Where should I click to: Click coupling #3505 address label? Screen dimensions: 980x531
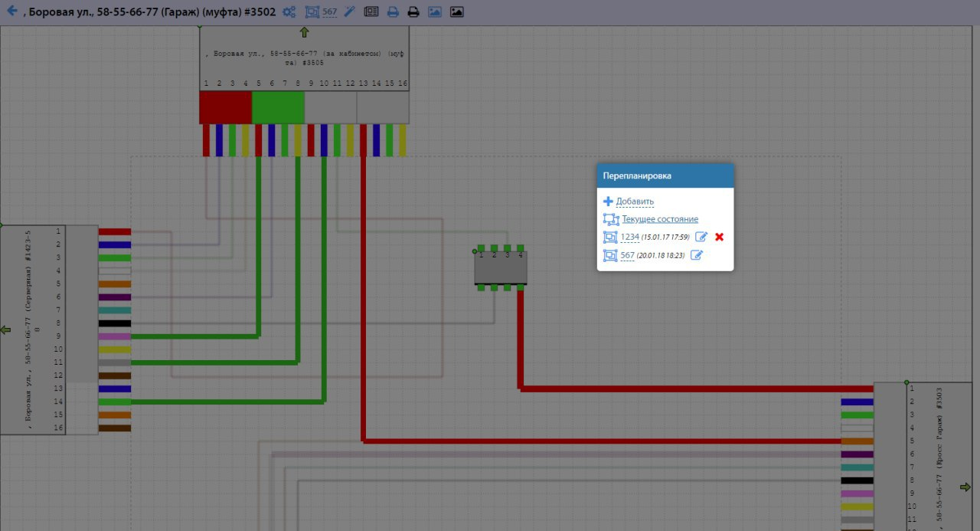pos(305,58)
